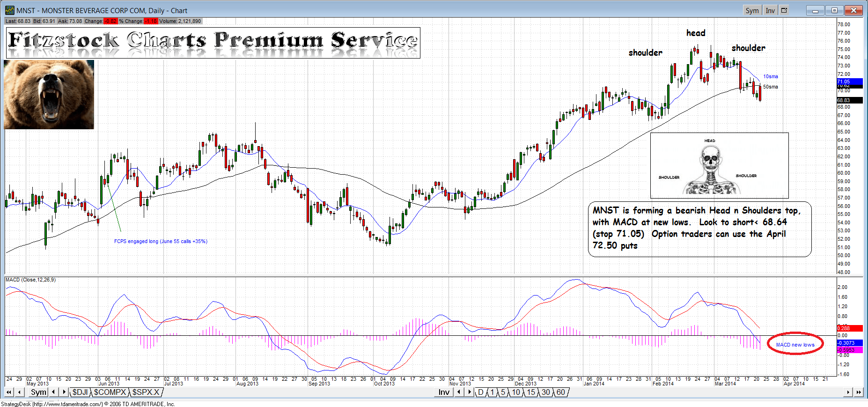Click the blue 71.05 price marker on the axis
The image size is (868, 407).
click(x=849, y=81)
